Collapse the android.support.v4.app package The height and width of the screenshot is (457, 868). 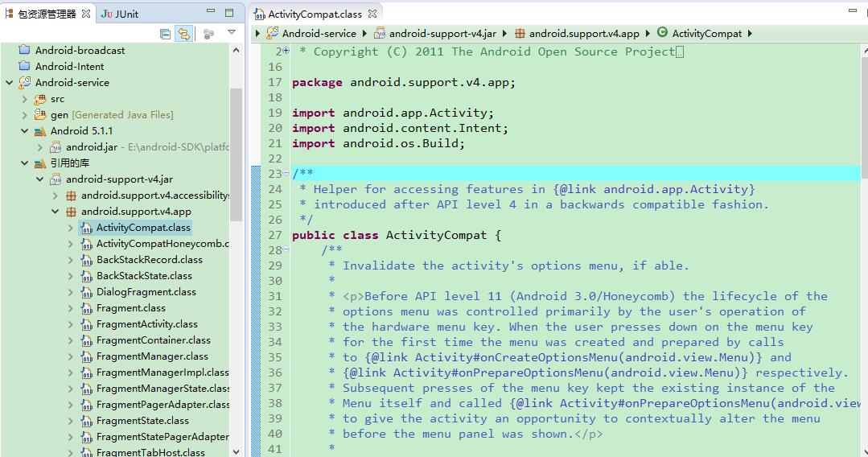[x=56, y=212]
